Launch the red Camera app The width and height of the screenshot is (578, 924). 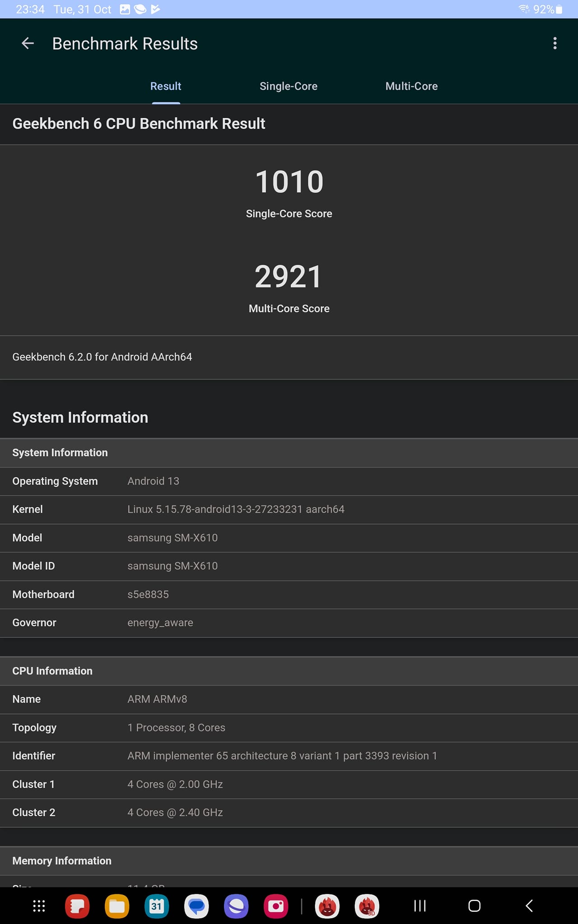coord(276,906)
